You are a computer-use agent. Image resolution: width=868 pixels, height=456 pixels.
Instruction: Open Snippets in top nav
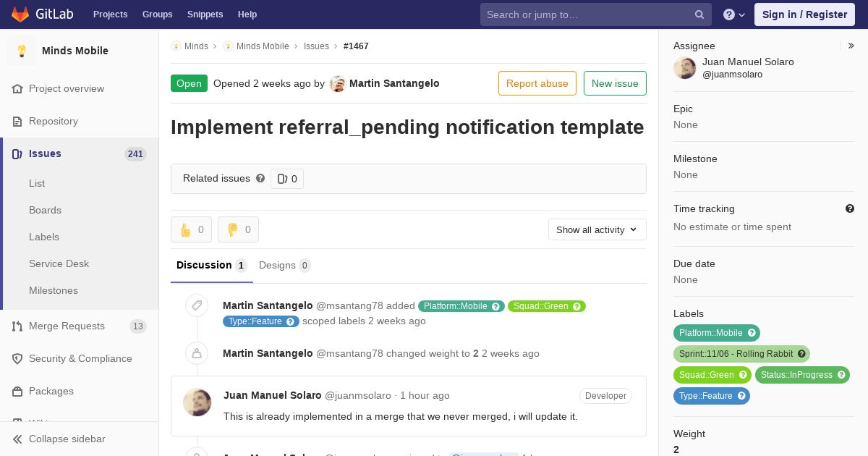click(205, 14)
